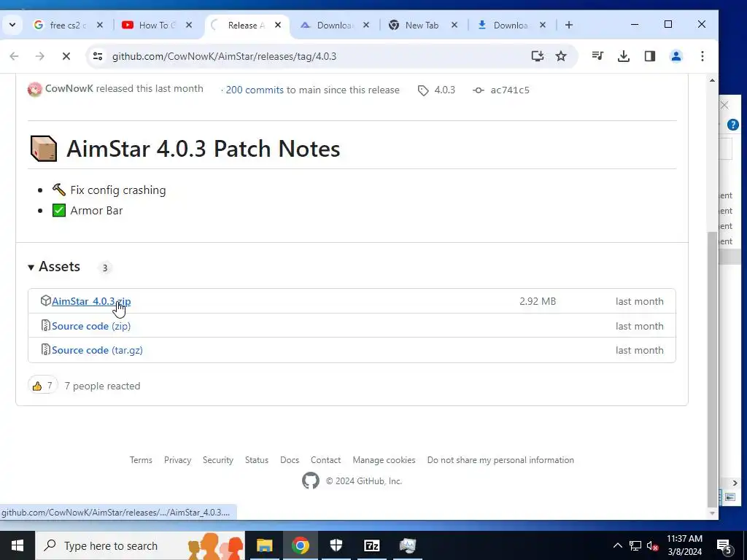Open CowNowK user profile link
This screenshot has width=747, height=560.
pyautogui.click(x=69, y=88)
